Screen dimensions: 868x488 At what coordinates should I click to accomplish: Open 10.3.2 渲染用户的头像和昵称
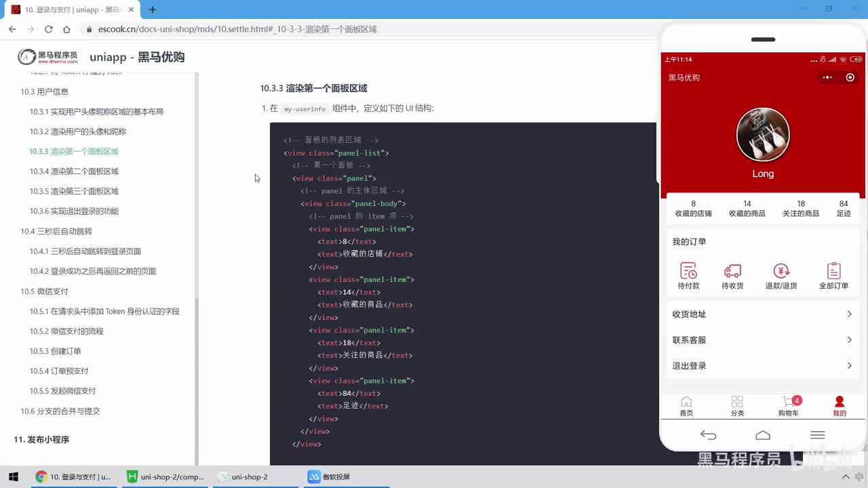pos(77,131)
